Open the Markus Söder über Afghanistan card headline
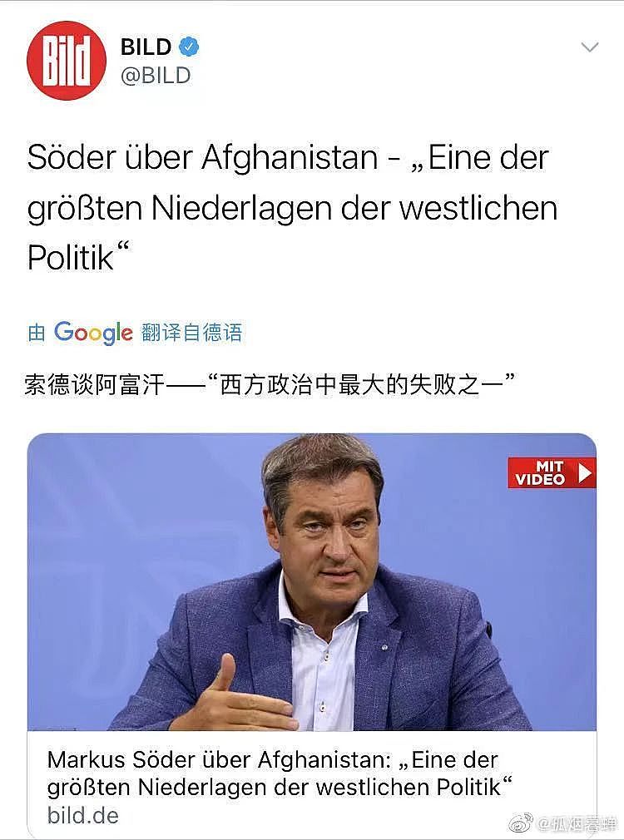 click(280, 773)
